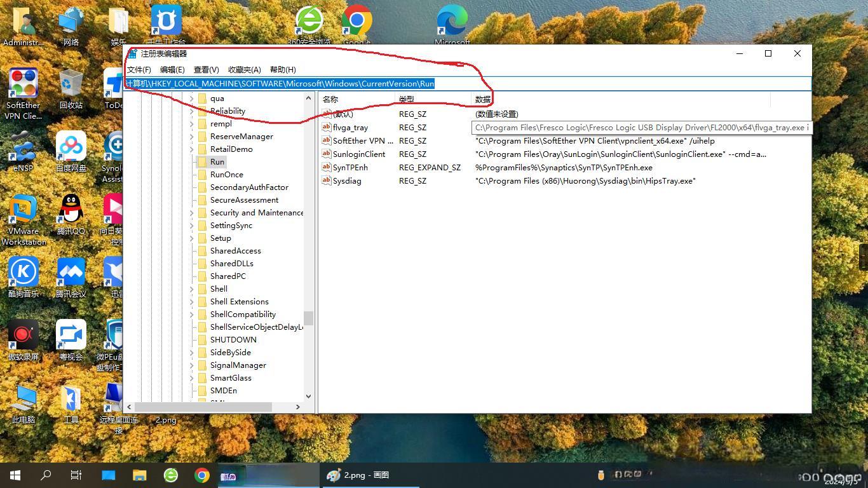The width and height of the screenshot is (868, 488).
Task: Open the Windows Start menu
Action: coord(15,475)
